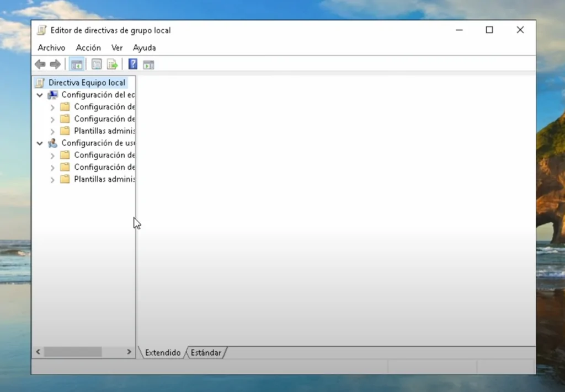This screenshot has height=392, width=565.
Task: Click the scroll icon in the title bar
Action: 42,30
